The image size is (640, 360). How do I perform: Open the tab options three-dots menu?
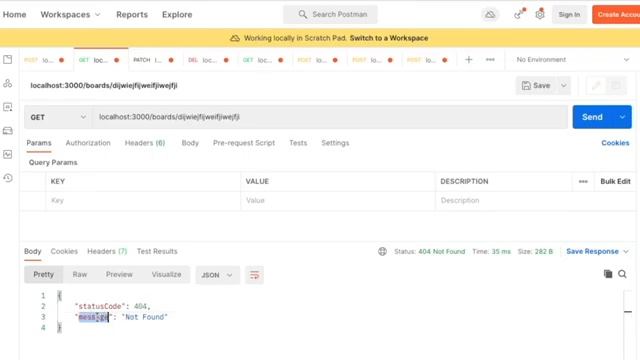[x=490, y=60]
